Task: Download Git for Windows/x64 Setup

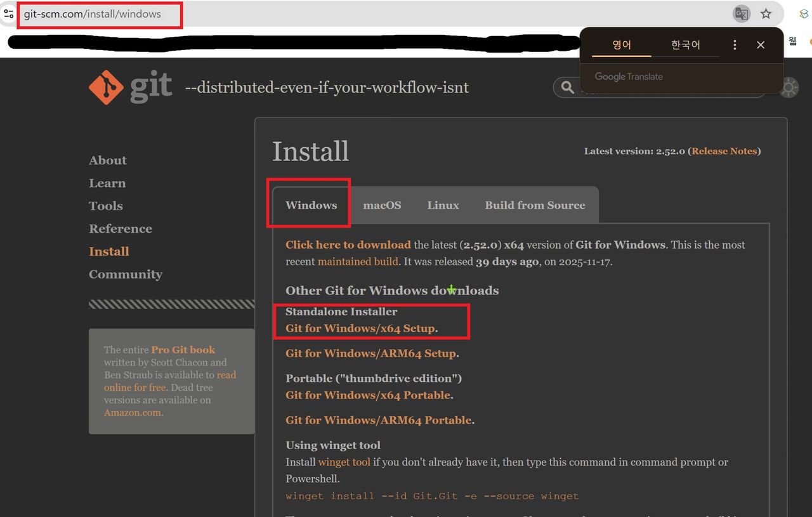Action: pyautogui.click(x=360, y=329)
